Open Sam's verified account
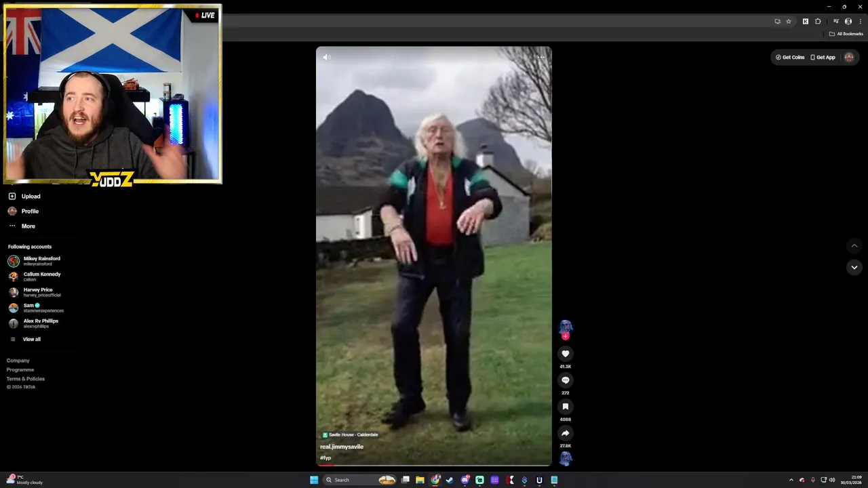Viewport: 868px width, 488px height. 36,308
